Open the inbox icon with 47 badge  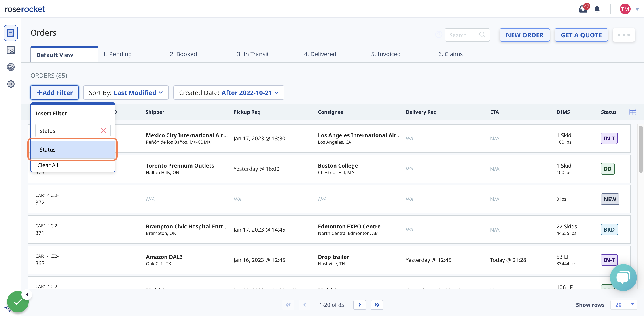coord(583,9)
